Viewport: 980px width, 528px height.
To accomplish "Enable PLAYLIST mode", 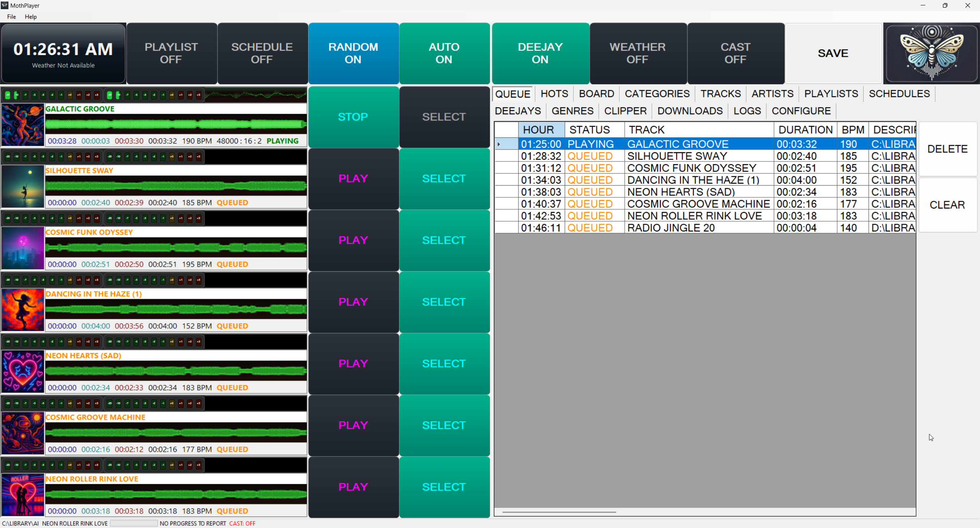I will pos(171,53).
